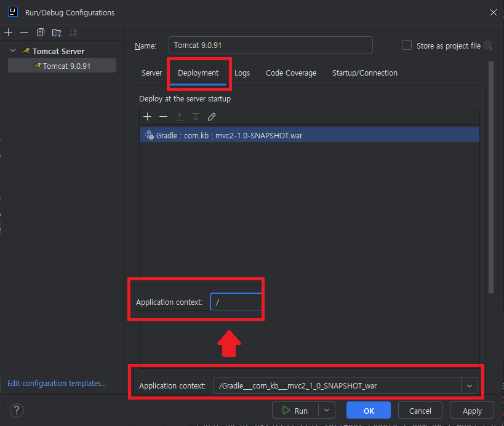Screen dimensions: 504x426
Task: Select the Tomcat Server group node
Action: tap(58, 51)
